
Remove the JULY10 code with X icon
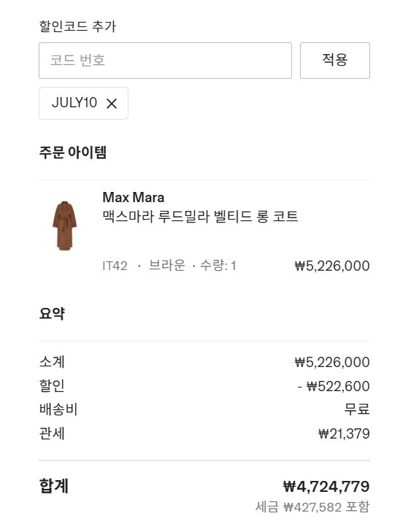(x=112, y=104)
